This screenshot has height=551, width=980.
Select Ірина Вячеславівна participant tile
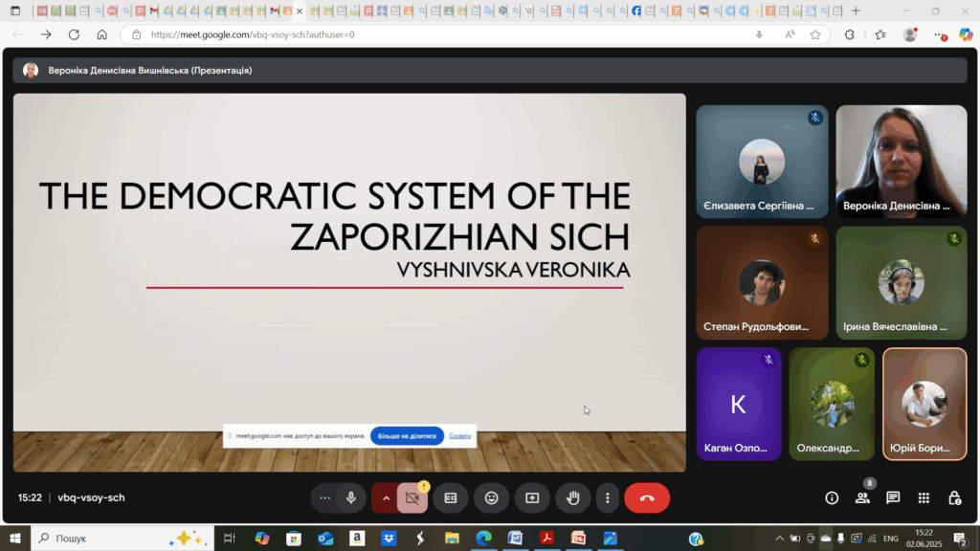click(902, 282)
